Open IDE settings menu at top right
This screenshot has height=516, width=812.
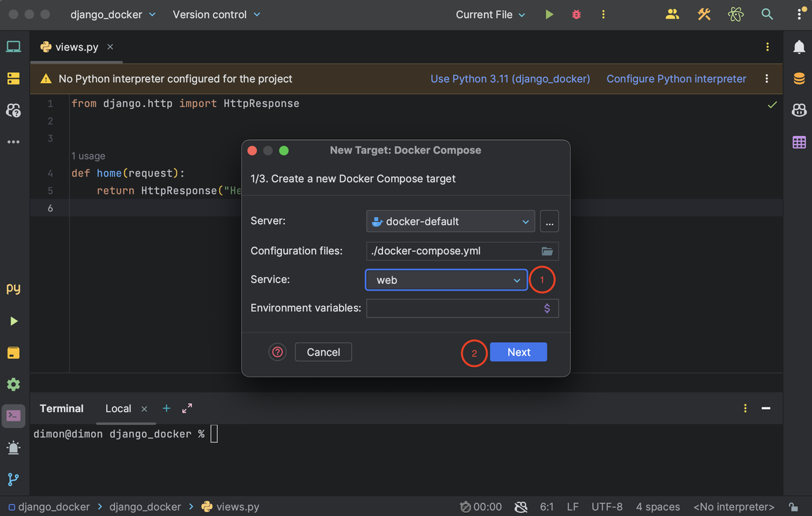tap(798, 14)
